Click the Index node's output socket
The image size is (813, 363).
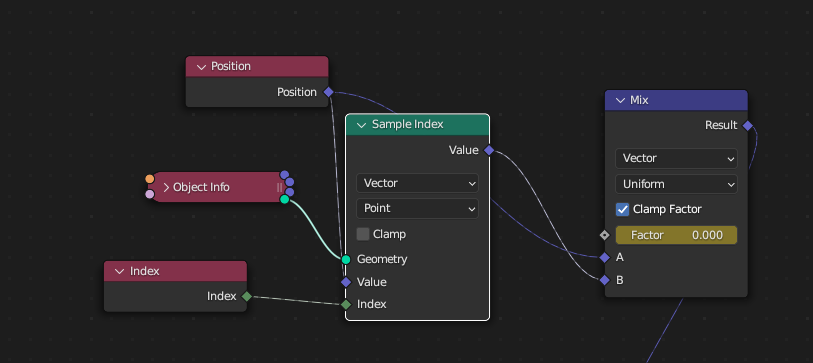click(247, 297)
